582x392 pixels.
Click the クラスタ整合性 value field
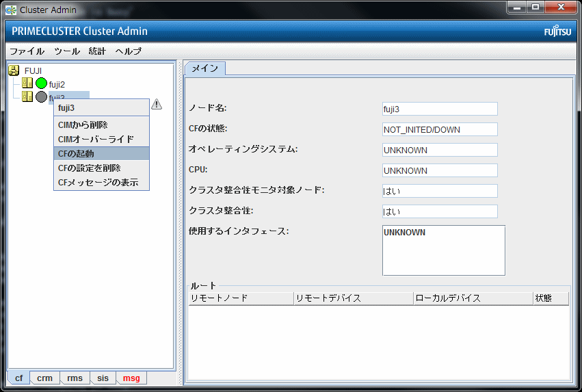pos(440,211)
